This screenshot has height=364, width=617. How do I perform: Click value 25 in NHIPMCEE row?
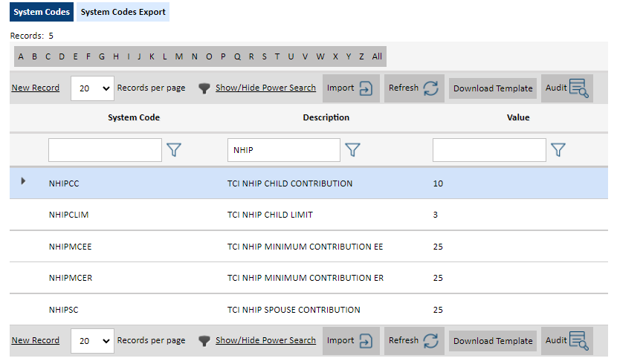438,247
